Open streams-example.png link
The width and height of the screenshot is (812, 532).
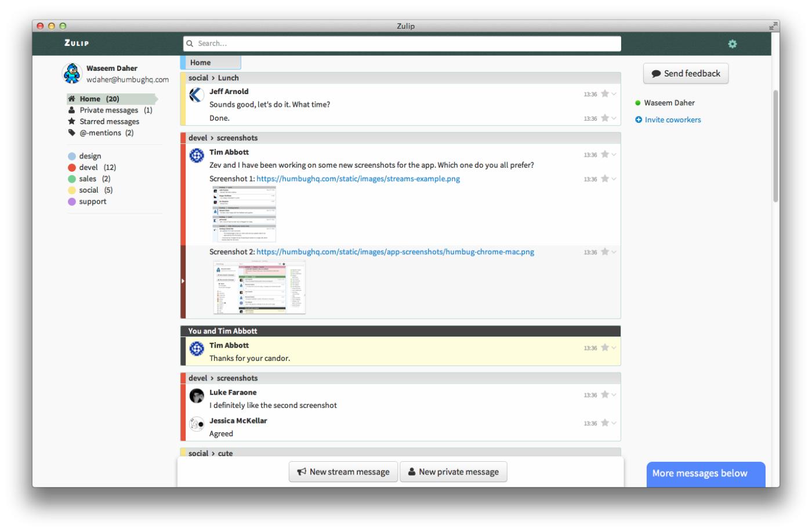click(358, 179)
